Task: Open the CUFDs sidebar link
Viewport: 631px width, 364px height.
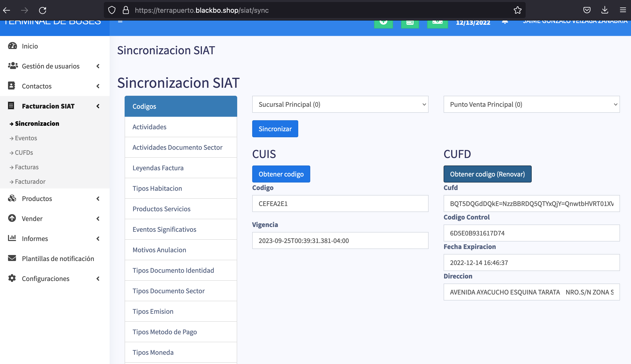Action: click(x=24, y=152)
